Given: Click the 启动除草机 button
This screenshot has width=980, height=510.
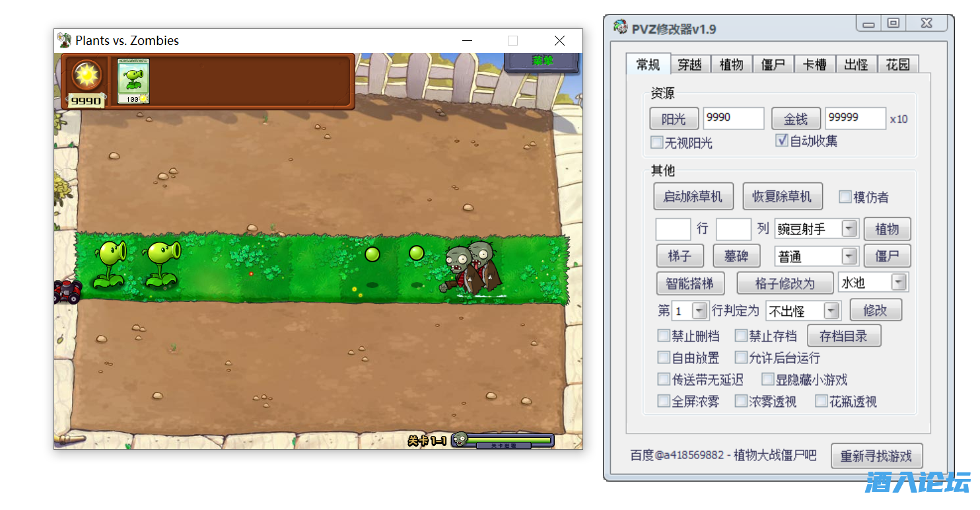Looking at the screenshot, I should tap(693, 196).
